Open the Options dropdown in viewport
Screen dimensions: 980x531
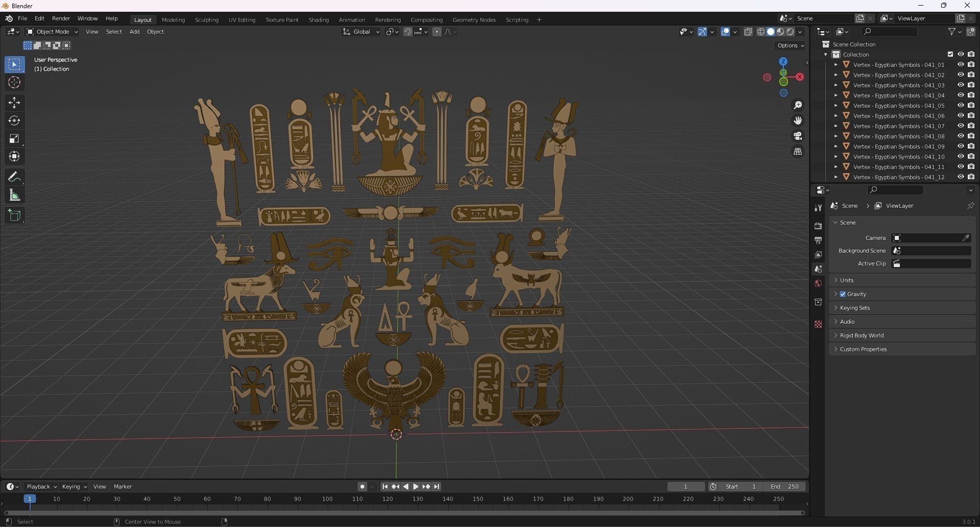pyautogui.click(x=790, y=45)
